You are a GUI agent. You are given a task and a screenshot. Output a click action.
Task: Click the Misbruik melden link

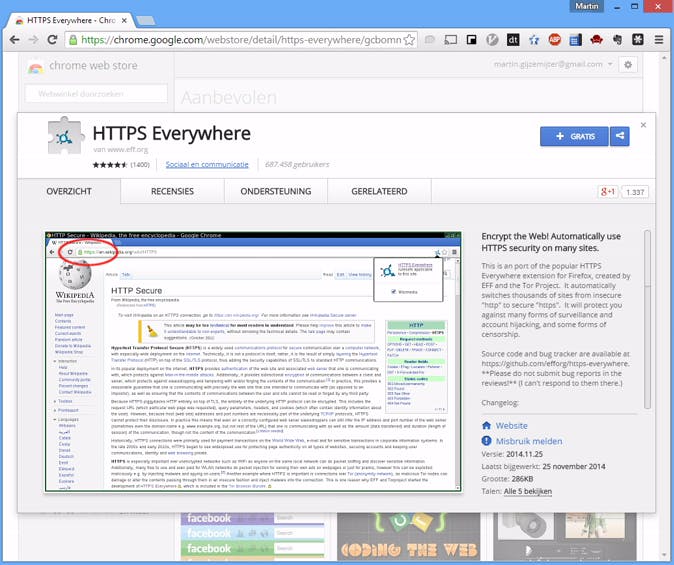pyautogui.click(x=529, y=441)
